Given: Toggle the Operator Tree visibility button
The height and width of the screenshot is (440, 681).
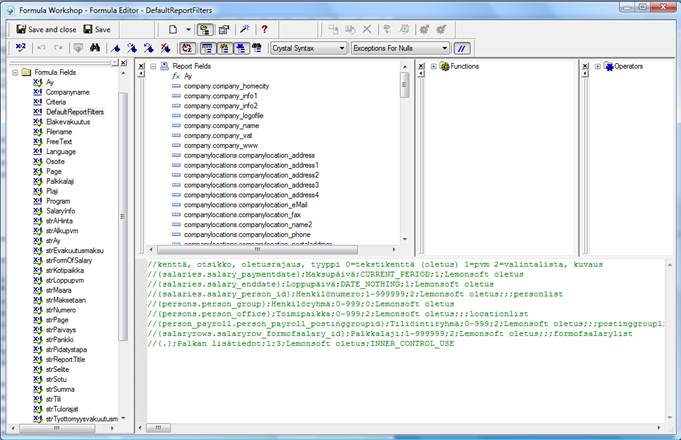Looking at the screenshot, I should pyautogui.click(x=241, y=48).
